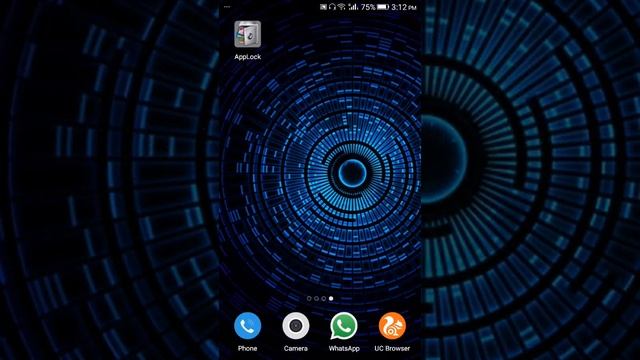
Task: Tap the Wi-Fi status icon
Action: (342, 7)
